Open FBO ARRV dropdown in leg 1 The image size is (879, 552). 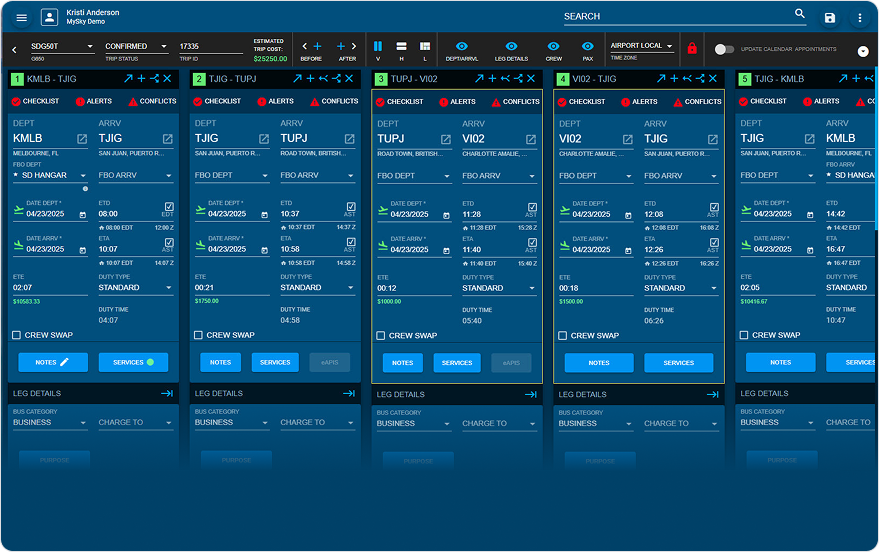[x=136, y=175]
